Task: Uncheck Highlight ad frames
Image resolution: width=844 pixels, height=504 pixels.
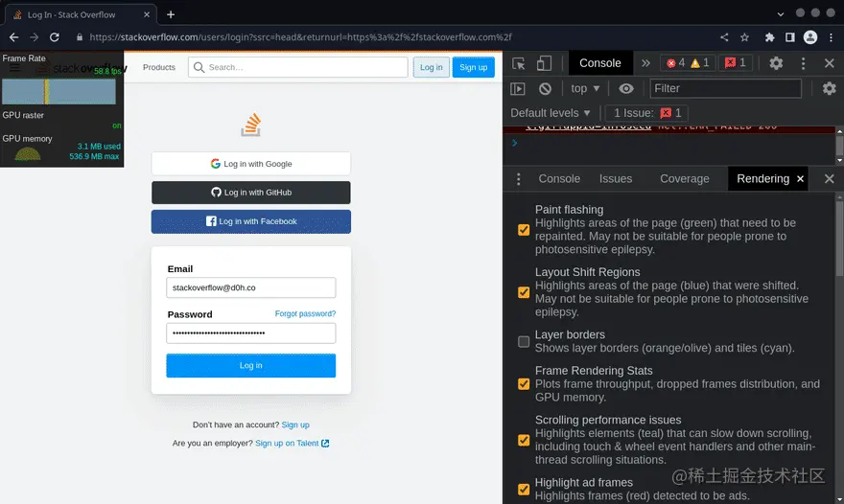Action: [x=524, y=490]
